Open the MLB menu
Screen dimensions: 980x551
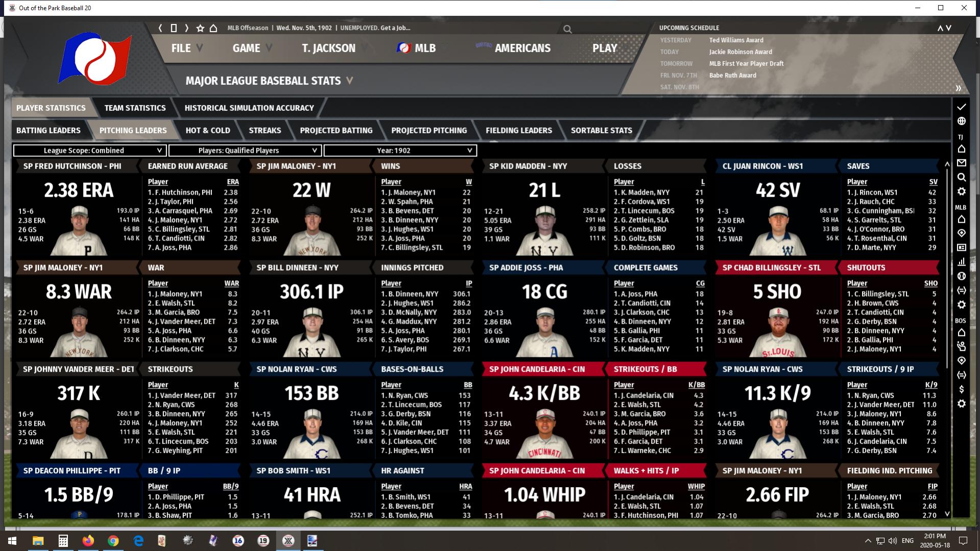(416, 48)
